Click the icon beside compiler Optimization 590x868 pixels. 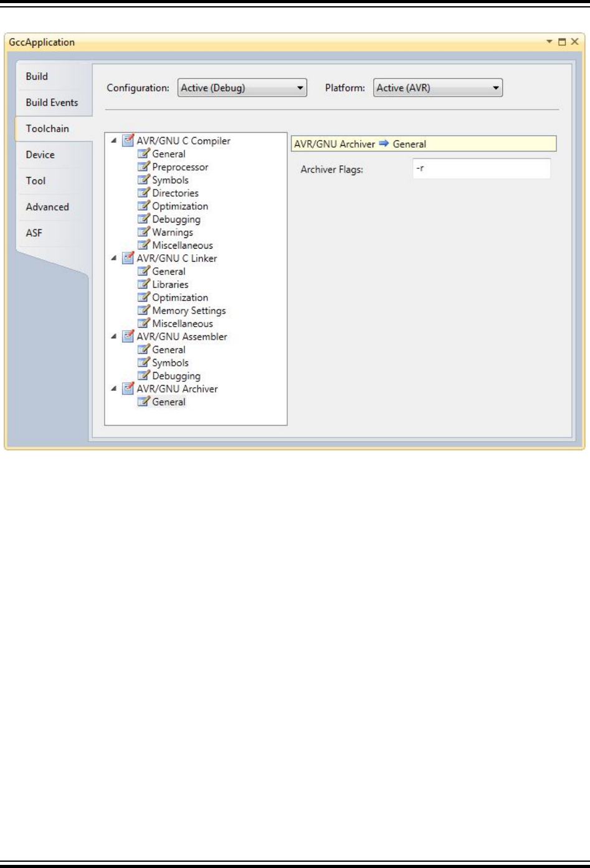[x=143, y=206]
